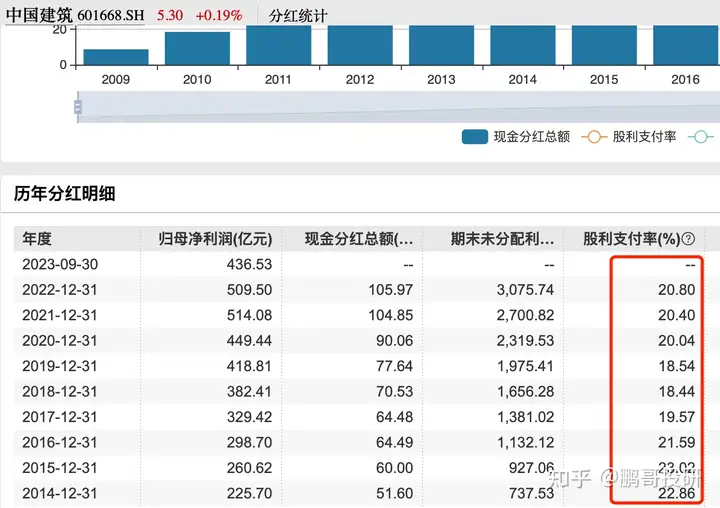Image resolution: width=720 pixels, height=508 pixels.
Task: Click cash dividend value 104.85
Action: 391,316
